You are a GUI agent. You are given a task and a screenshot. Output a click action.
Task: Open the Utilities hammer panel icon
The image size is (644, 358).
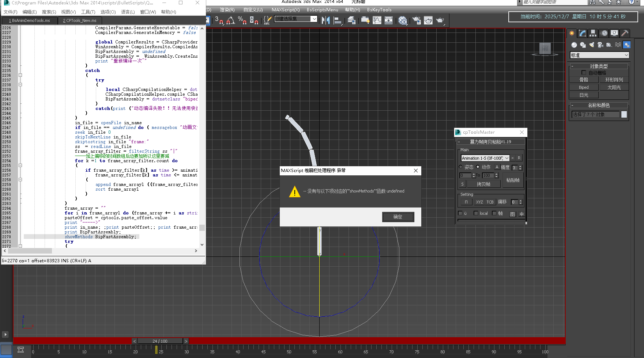625,33
